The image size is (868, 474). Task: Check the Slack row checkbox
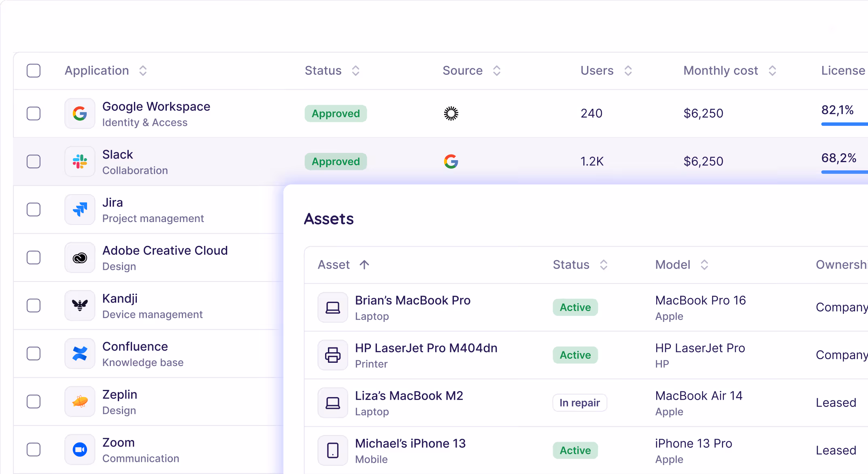click(x=34, y=161)
